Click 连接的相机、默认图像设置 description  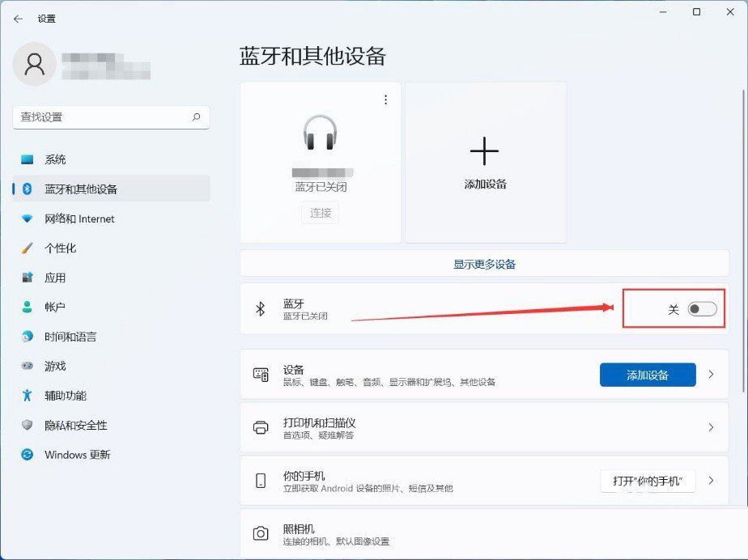point(336,541)
